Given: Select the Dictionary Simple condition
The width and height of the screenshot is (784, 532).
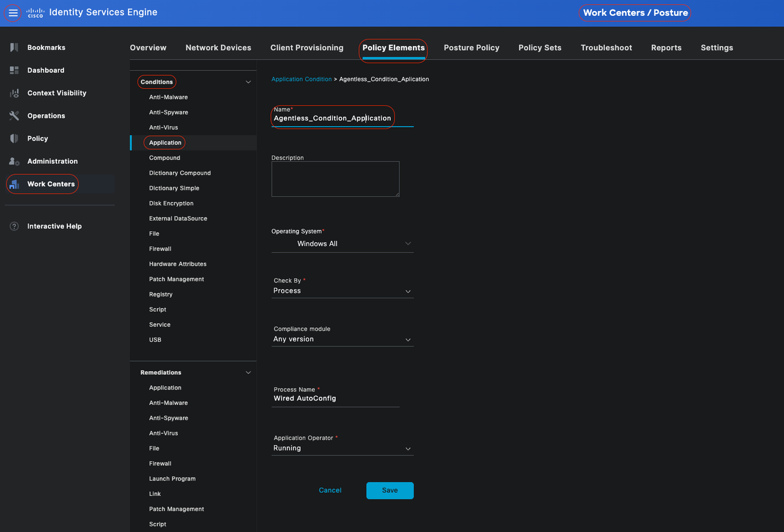Looking at the screenshot, I should pyautogui.click(x=174, y=188).
